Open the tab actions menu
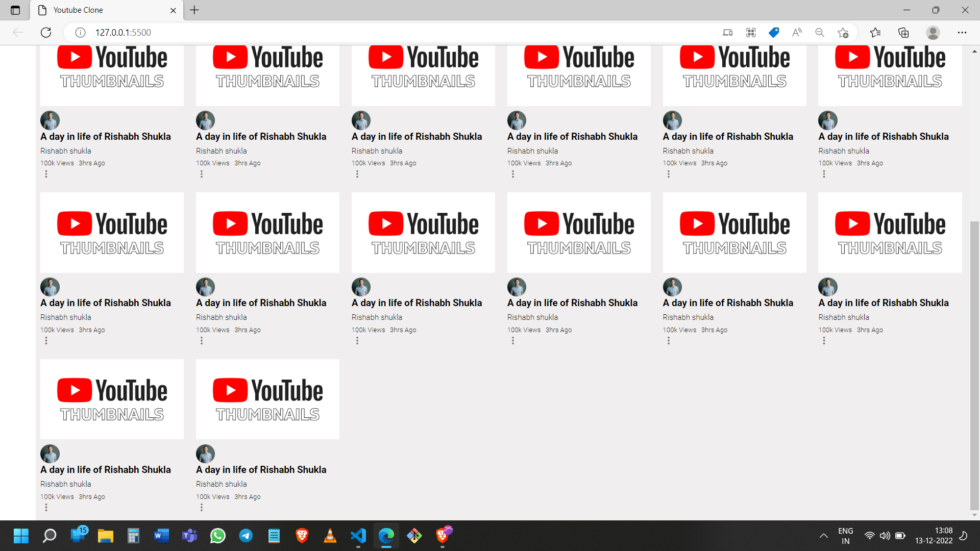This screenshot has height=551, width=980. coord(15,10)
